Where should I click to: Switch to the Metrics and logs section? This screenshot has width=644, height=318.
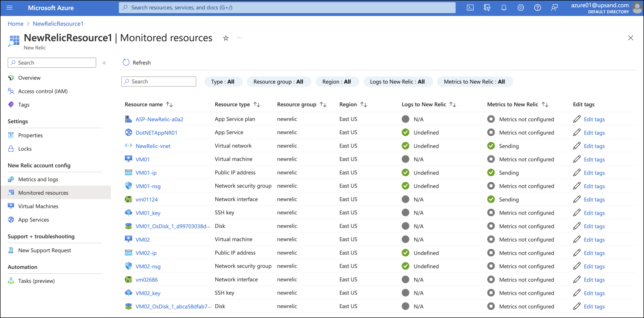38,179
